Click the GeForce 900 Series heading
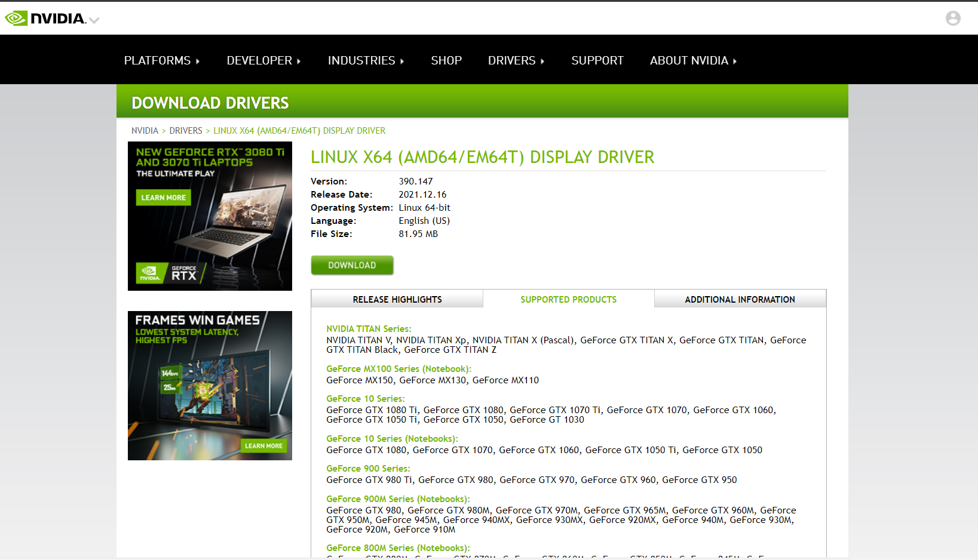 pyautogui.click(x=368, y=469)
